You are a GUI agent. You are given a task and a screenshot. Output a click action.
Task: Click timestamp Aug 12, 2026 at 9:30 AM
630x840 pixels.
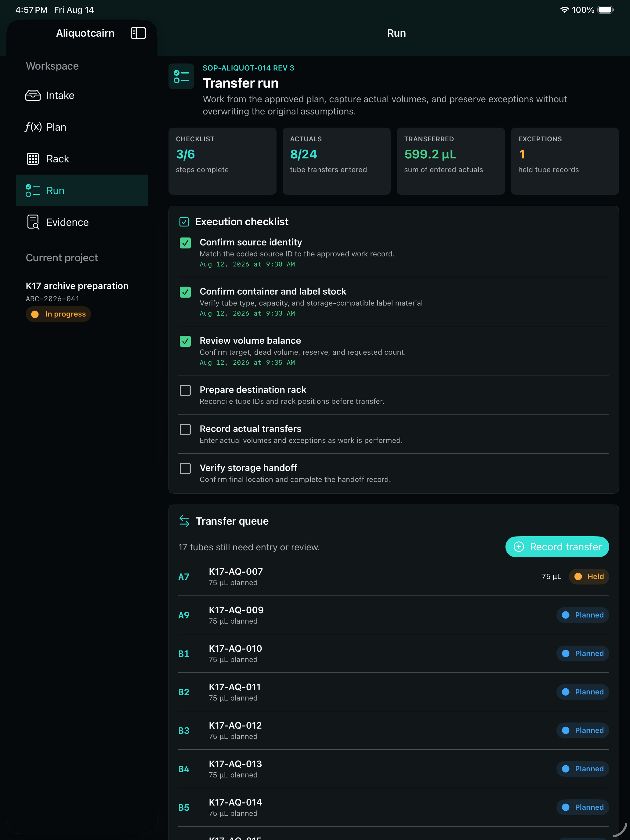pos(247,264)
